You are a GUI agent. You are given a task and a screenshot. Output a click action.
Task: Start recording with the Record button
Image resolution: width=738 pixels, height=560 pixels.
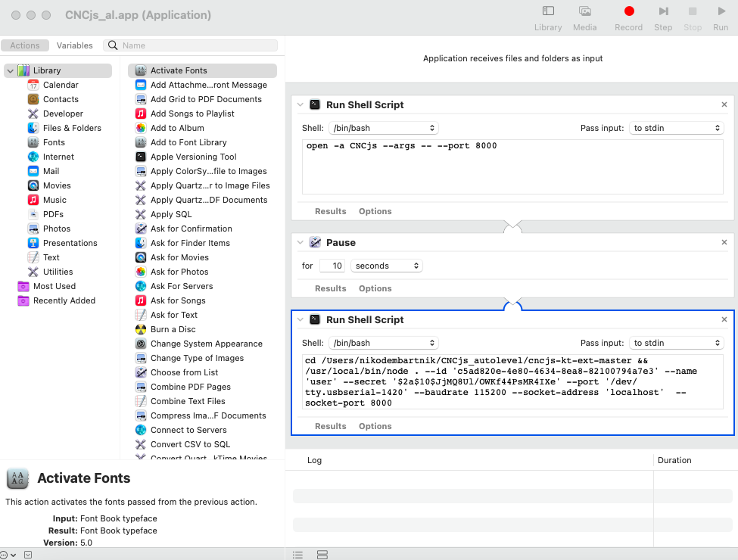tap(629, 11)
